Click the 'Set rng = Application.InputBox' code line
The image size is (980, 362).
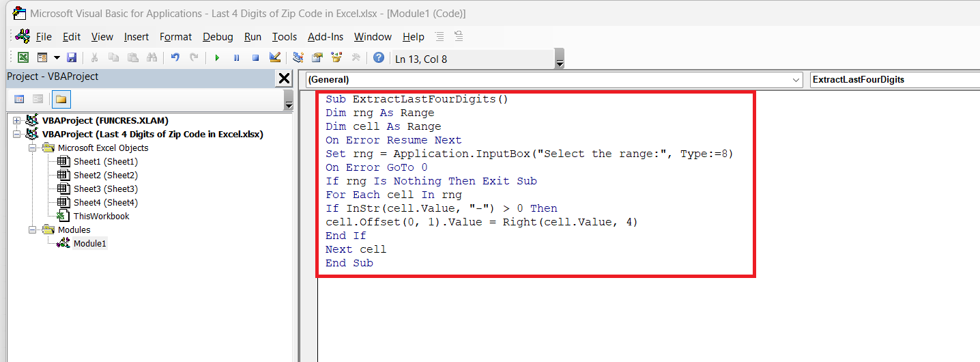[x=530, y=154]
